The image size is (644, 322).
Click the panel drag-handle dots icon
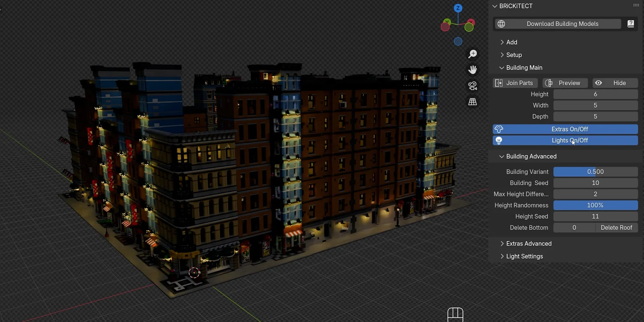pyautogui.click(x=636, y=5)
